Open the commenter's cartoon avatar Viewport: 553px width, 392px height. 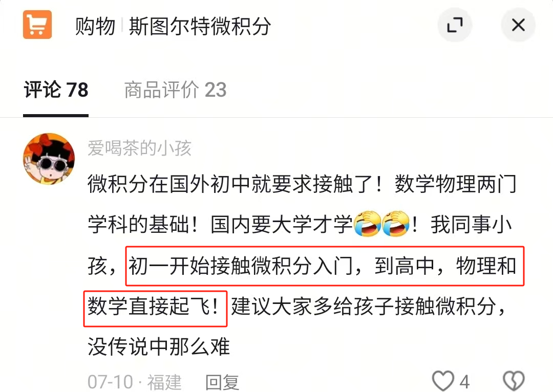[x=49, y=159]
